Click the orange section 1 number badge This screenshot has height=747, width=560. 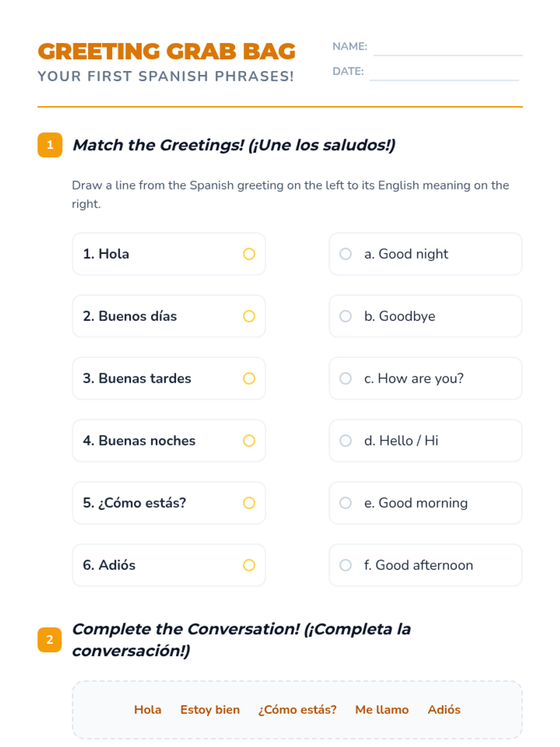pos(50,145)
